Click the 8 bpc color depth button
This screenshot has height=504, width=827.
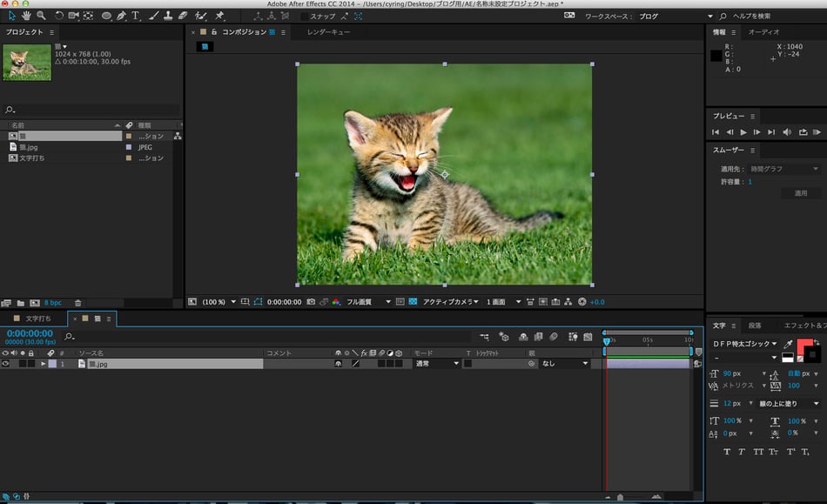[x=52, y=302]
